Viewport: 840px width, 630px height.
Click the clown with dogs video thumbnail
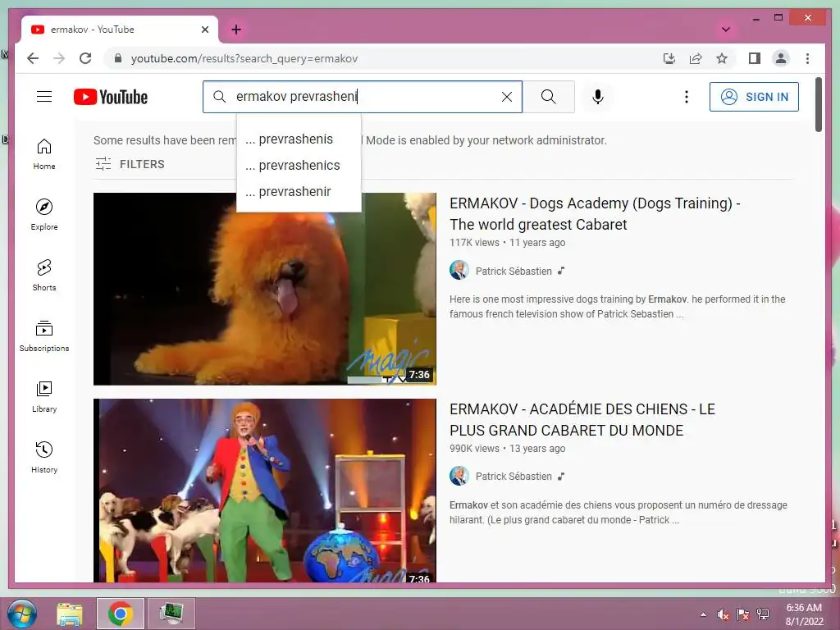click(265, 491)
